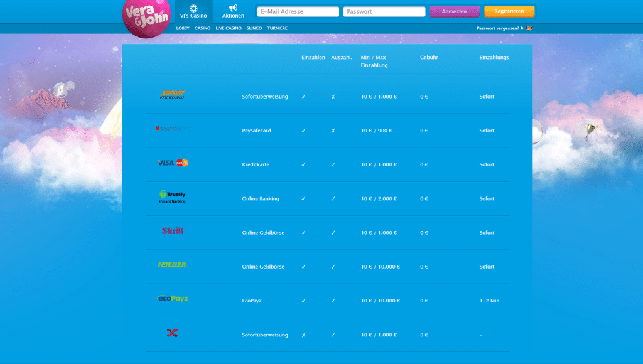Click the Anmelden button

455,11
